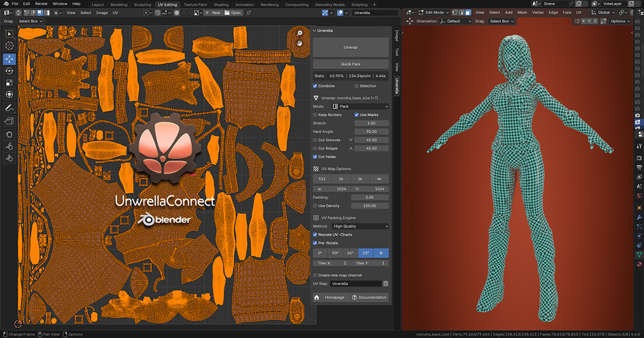Switch to the Sculpting workspace tab
Screen dimensions: 644x338
tap(143, 5)
